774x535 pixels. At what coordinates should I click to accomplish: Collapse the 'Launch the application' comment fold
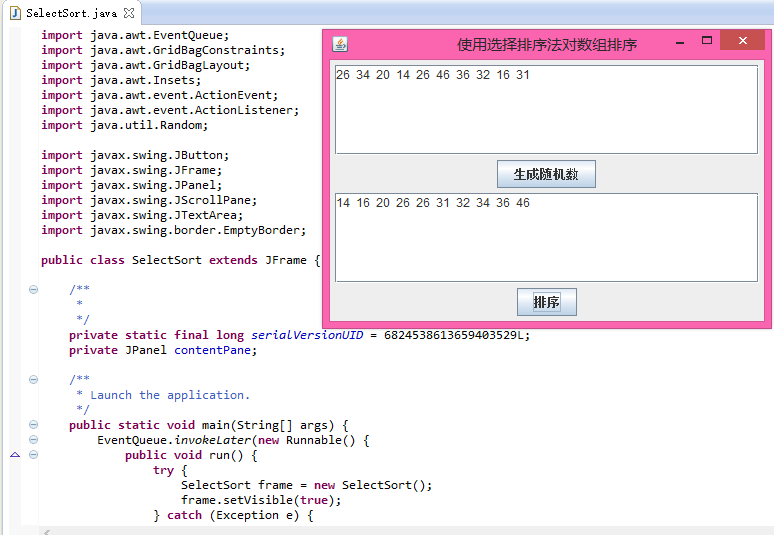click(x=33, y=379)
